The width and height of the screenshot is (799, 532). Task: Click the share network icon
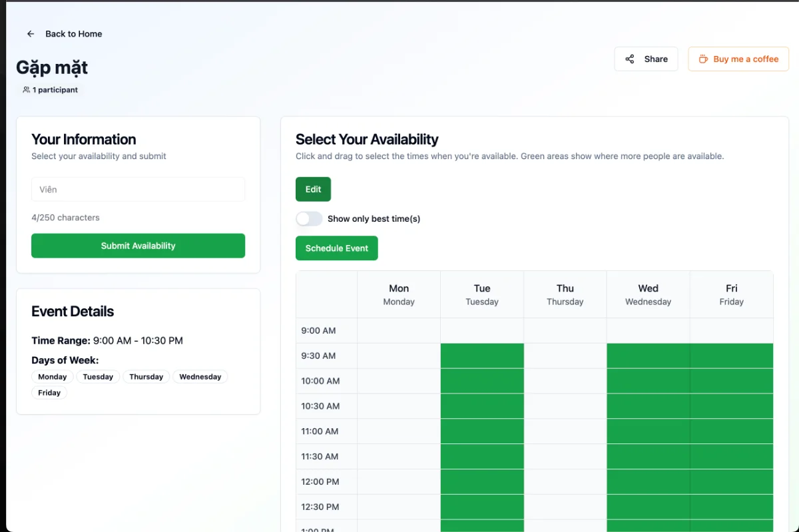pos(629,59)
